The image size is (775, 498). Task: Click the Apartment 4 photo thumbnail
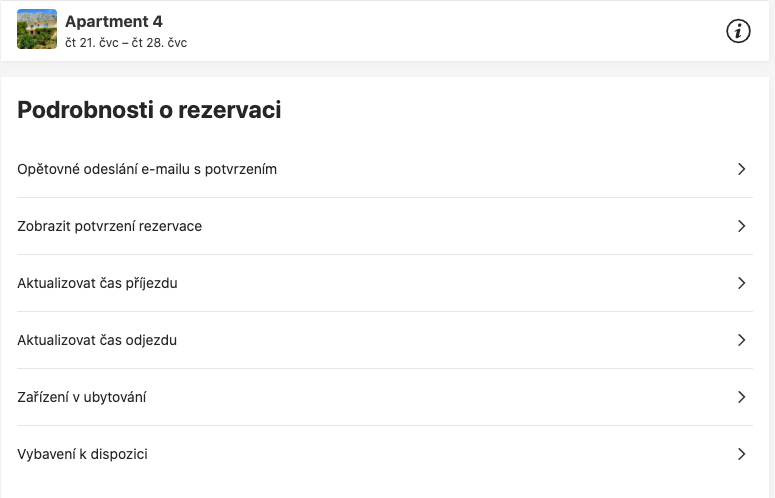[x=37, y=30]
